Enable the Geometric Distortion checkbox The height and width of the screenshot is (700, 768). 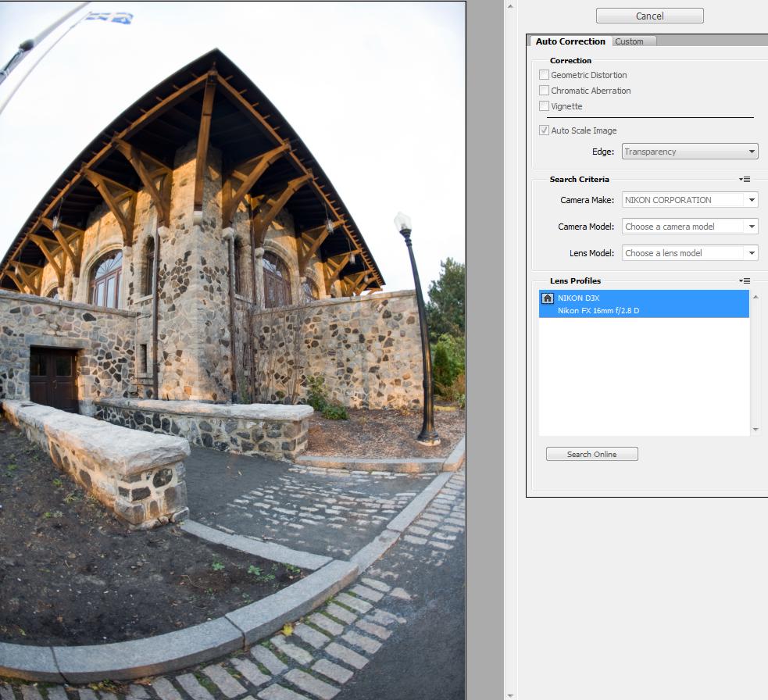tap(544, 75)
